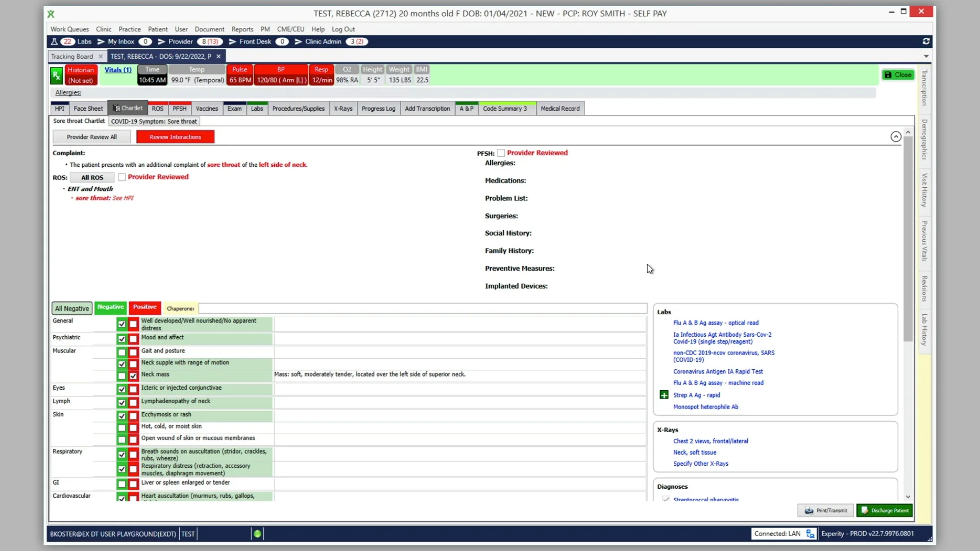Open Labs using the flask icon

tap(54, 41)
